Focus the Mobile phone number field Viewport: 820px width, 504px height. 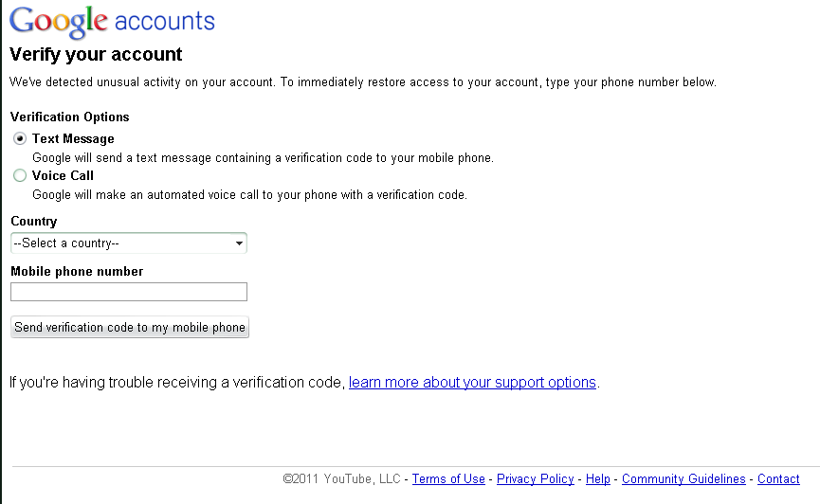pos(129,292)
